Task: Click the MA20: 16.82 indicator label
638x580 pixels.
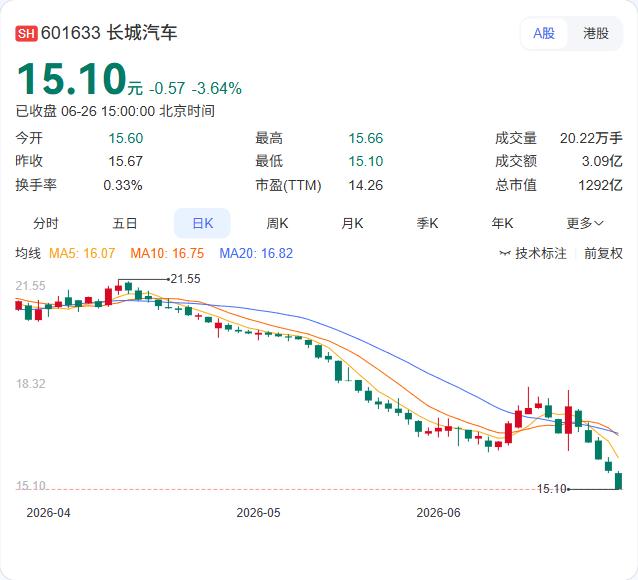Action: [x=256, y=254]
